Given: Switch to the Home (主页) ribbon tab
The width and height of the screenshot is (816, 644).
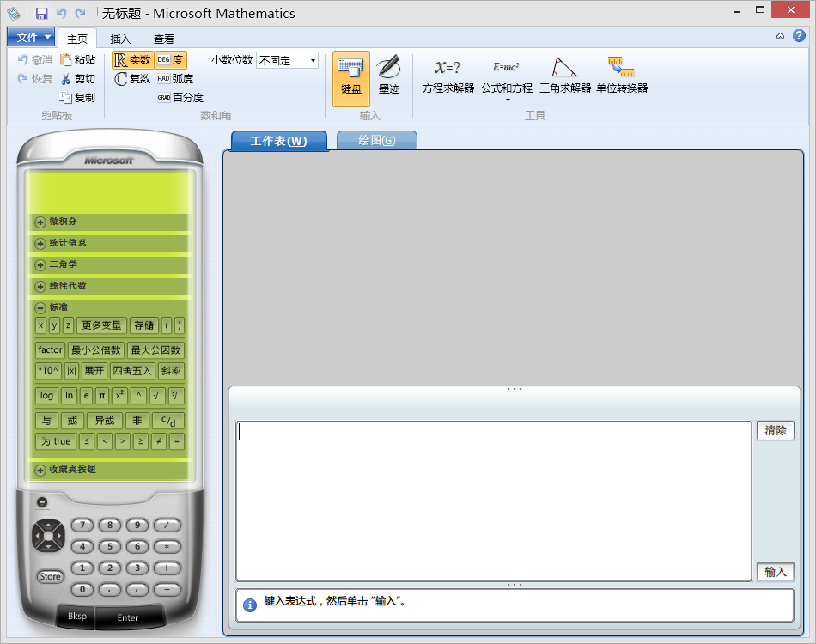Looking at the screenshot, I should click(77, 39).
